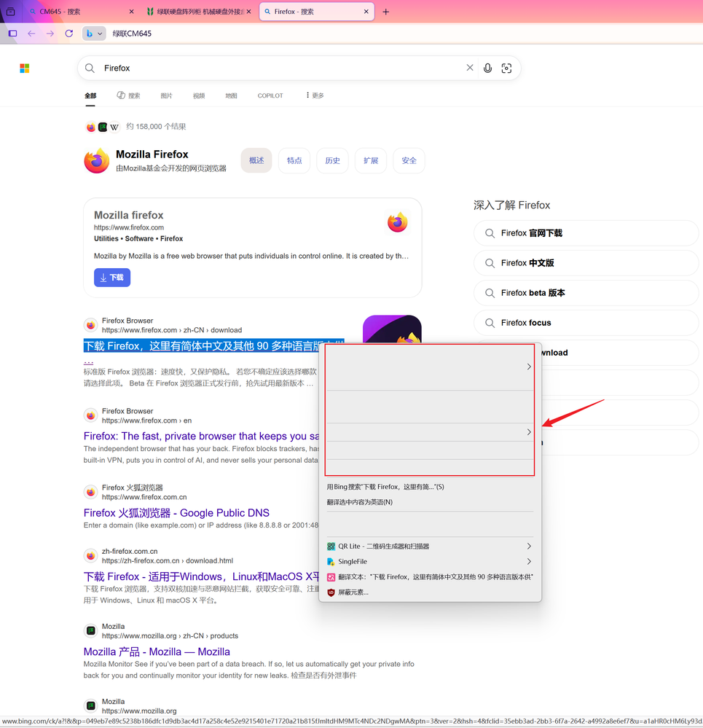Viewport: 703px width, 728px height.
Task: Click the source icons beside 约 158,000 个结果
Action: tap(103, 127)
